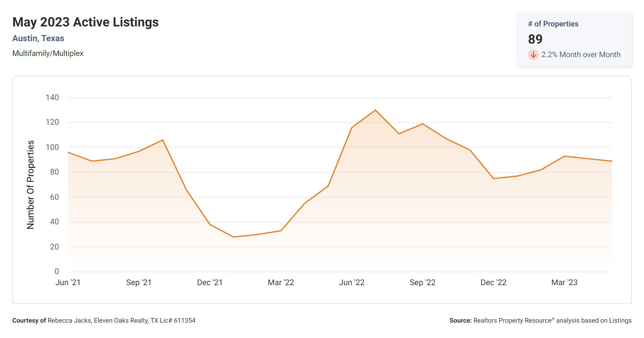Image resolution: width=644 pixels, height=338 pixels.
Task: Click the May 2023 Active Listings title
Action: point(85,22)
